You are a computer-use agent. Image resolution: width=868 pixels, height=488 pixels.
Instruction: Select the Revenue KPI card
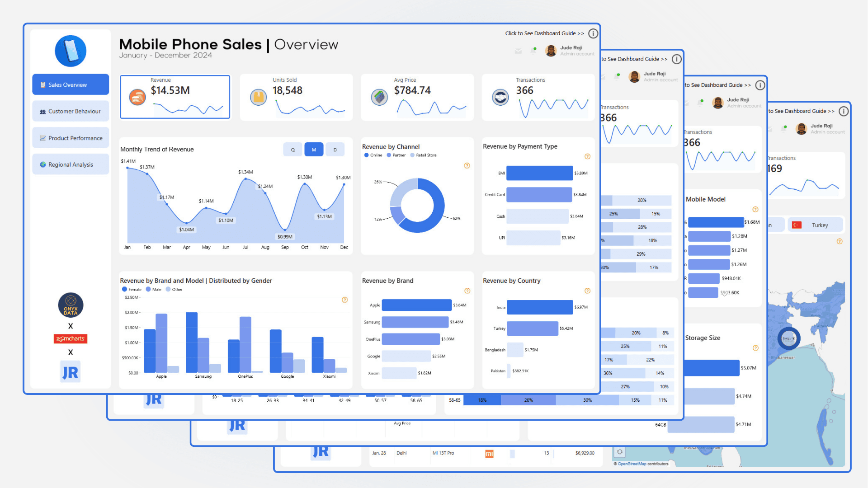click(175, 97)
